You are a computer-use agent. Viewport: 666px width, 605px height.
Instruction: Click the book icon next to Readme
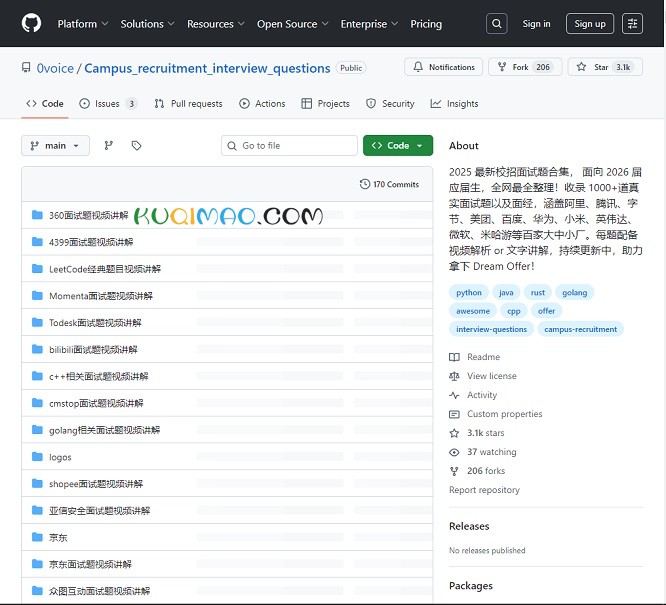pos(454,357)
